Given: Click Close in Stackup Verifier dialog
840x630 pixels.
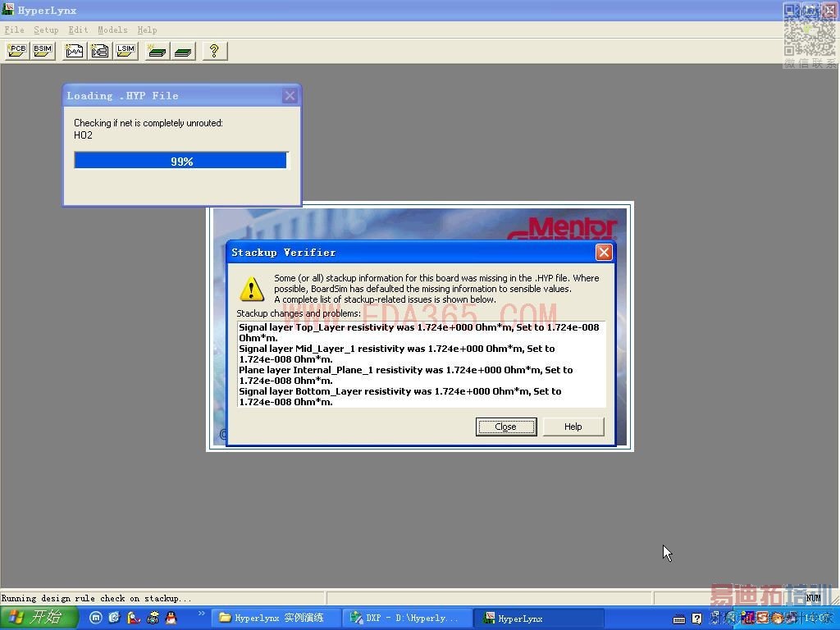Looking at the screenshot, I should click(x=505, y=427).
